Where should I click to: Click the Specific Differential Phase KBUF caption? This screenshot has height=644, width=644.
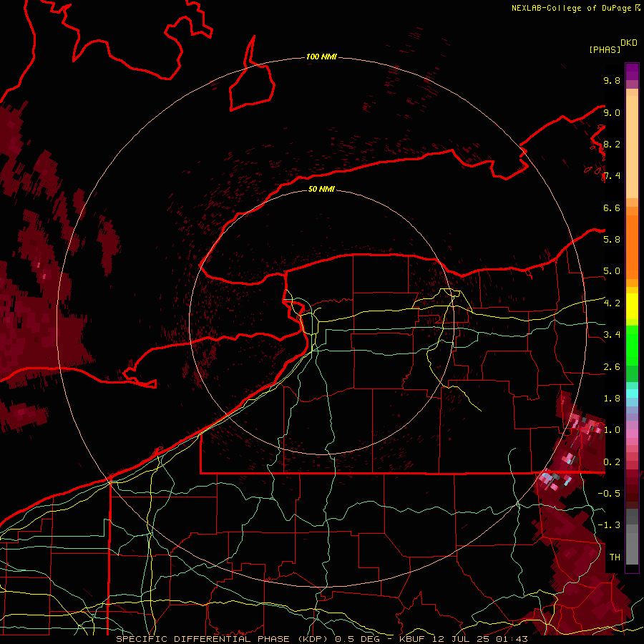click(321, 639)
